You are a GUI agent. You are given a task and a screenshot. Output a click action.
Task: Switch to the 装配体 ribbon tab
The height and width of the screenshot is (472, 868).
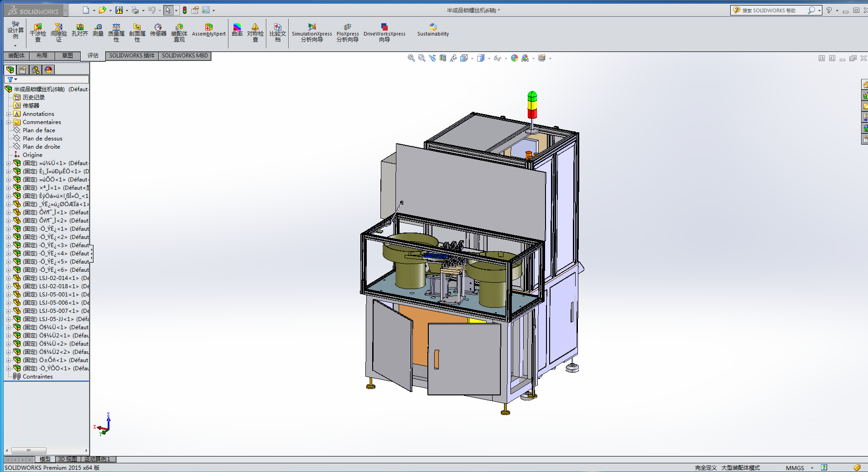[16, 56]
